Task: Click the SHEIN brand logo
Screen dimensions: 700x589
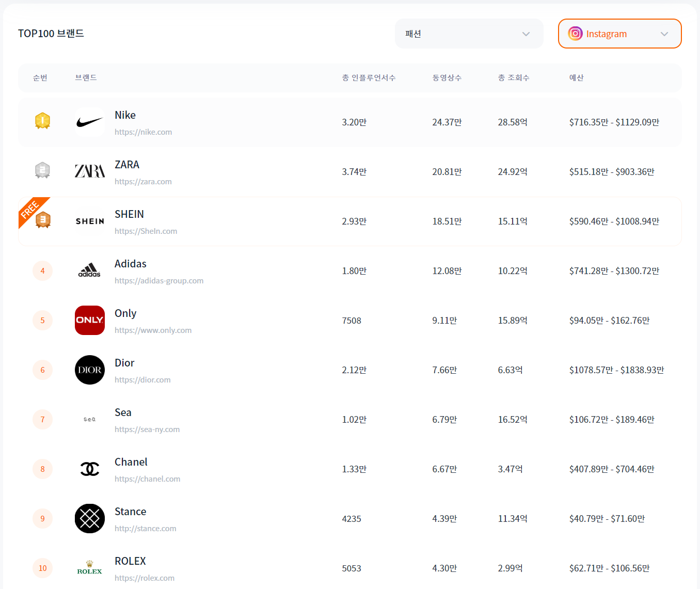Action: tap(90, 221)
